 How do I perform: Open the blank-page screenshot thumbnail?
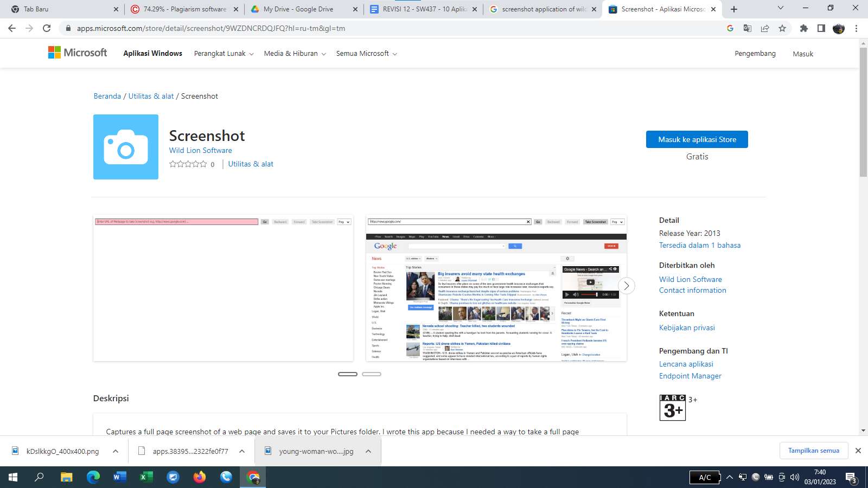[224, 290]
